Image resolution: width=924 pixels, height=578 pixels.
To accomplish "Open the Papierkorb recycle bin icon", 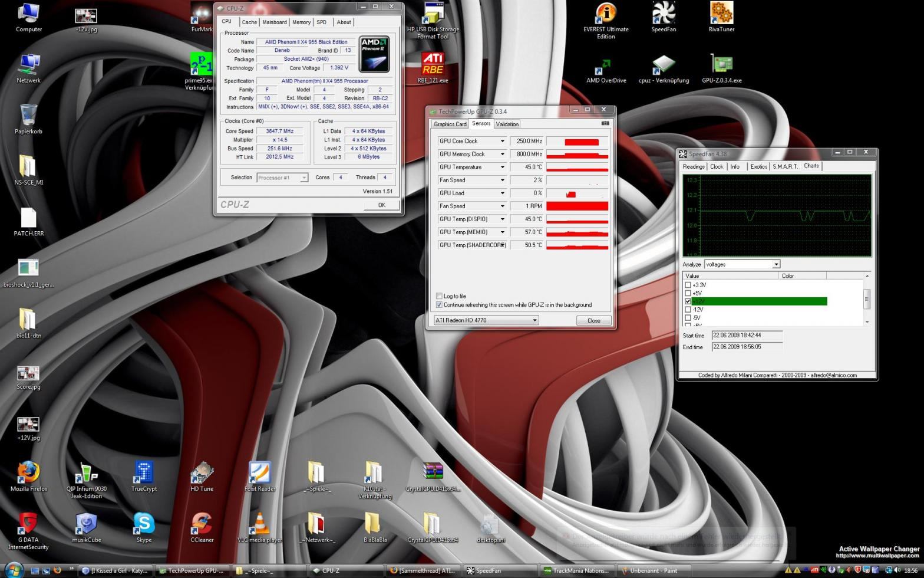I will click(28, 119).
